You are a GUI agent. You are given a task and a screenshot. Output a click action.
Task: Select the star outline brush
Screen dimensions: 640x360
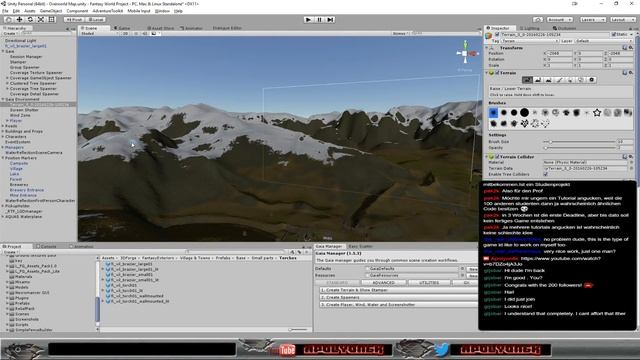(597, 113)
